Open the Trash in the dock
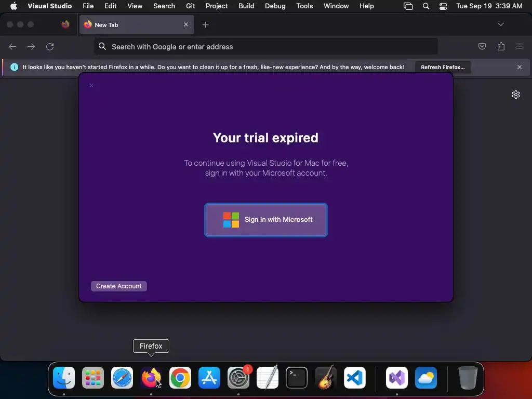 (468, 378)
